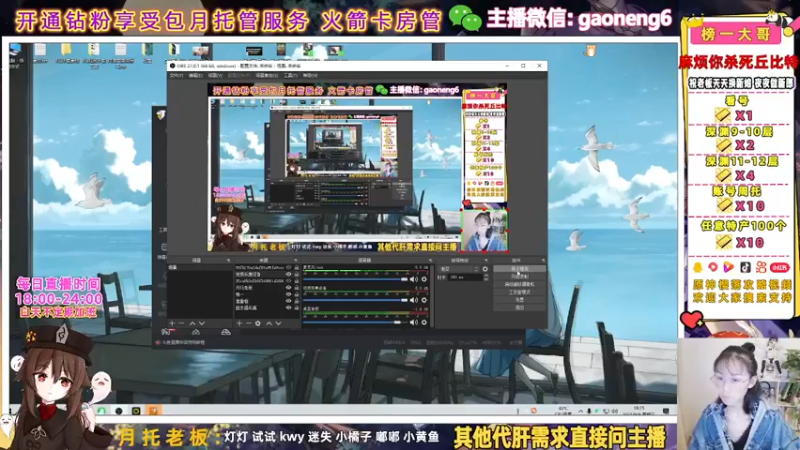The height and width of the screenshot is (450, 800).
Task: Pop out Controls dock header icon
Action: click(x=543, y=261)
